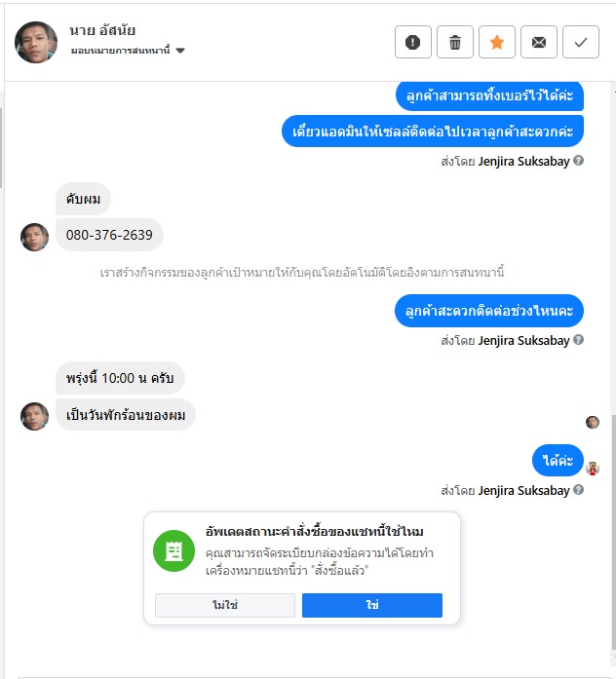This screenshot has height=679, width=616.
Task: Mark conversation as spam with exclamation icon
Action: (413, 42)
